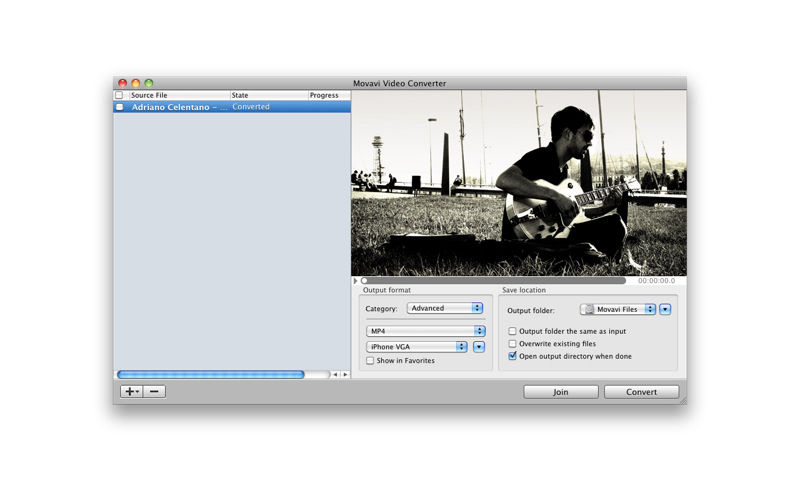Image resolution: width=800 pixels, height=500 pixels.
Task: Click the arrow button beside iPhone VGA
Action: (x=479, y=347)
